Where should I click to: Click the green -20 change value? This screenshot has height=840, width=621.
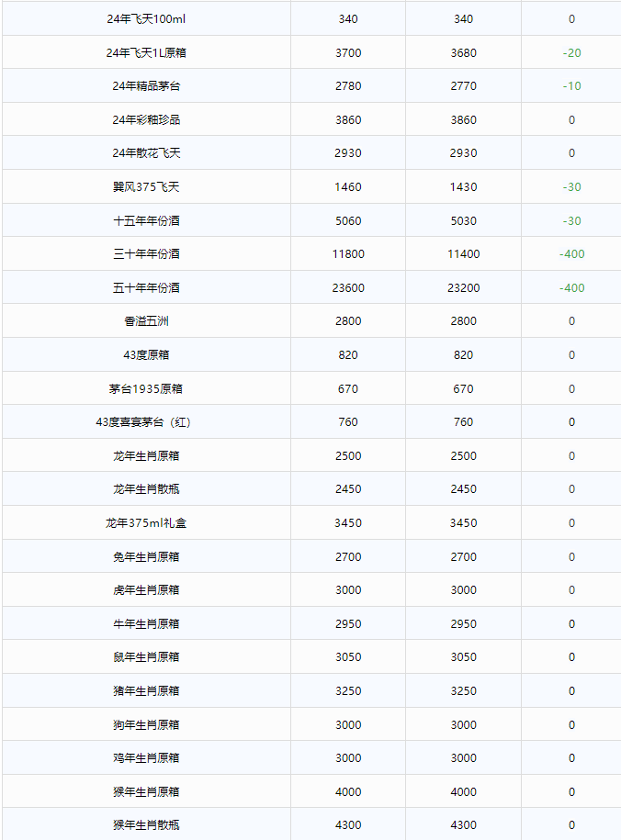[x=571, y=52]
